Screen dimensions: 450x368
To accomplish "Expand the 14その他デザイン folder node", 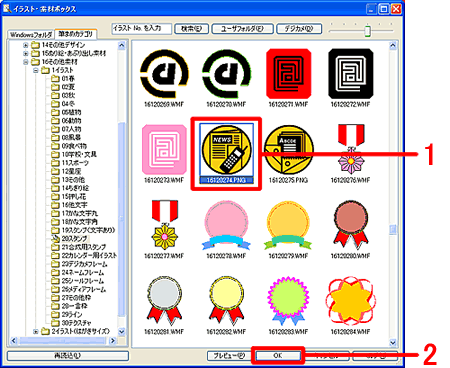I will [x=26, y=45].
